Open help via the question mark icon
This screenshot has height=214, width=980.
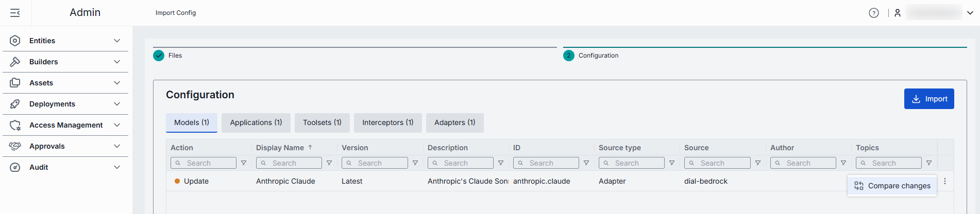pyautogui.click(x=873, y=13)
